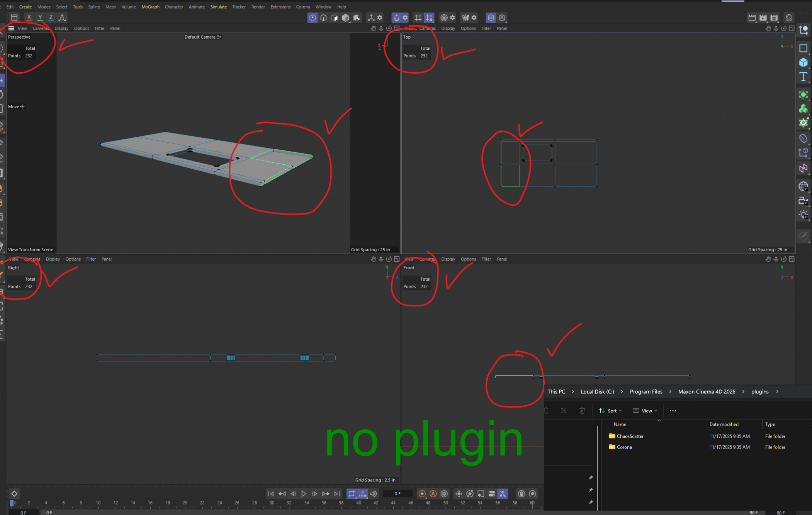Maximize the Perspective viewport with toggle icon
Screen dimensions: 812x515
tap(397, 28)
